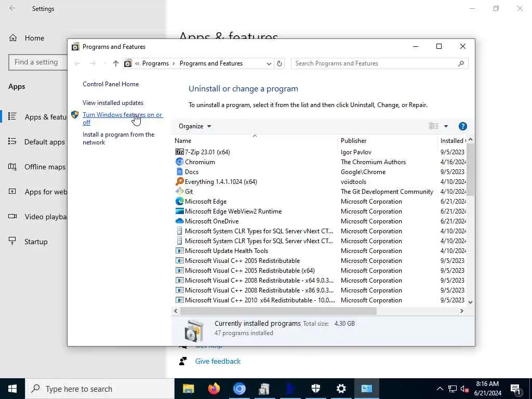Select Startup in the Settings sidebar
Viewport: 532px width, 399px height.
point(36,242)
